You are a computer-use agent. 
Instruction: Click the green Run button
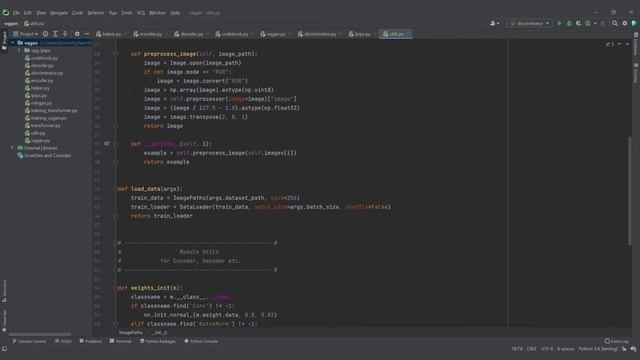pos(559,24)
